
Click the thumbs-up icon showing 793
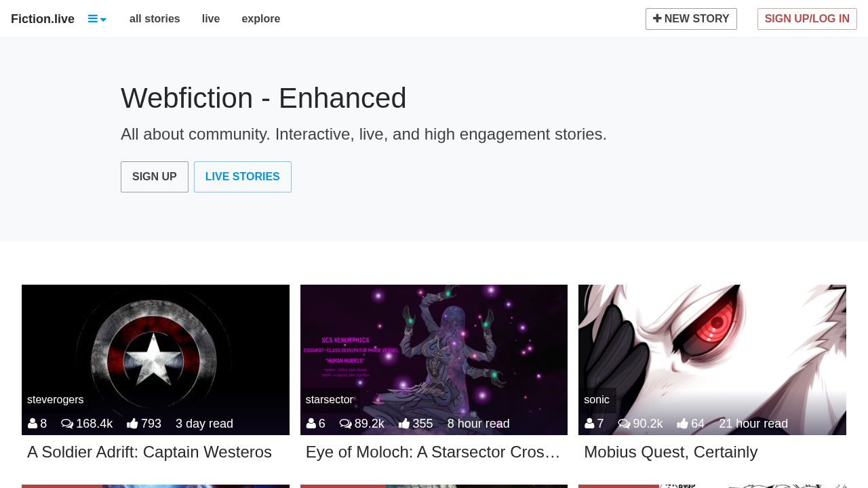click(132, 424)
